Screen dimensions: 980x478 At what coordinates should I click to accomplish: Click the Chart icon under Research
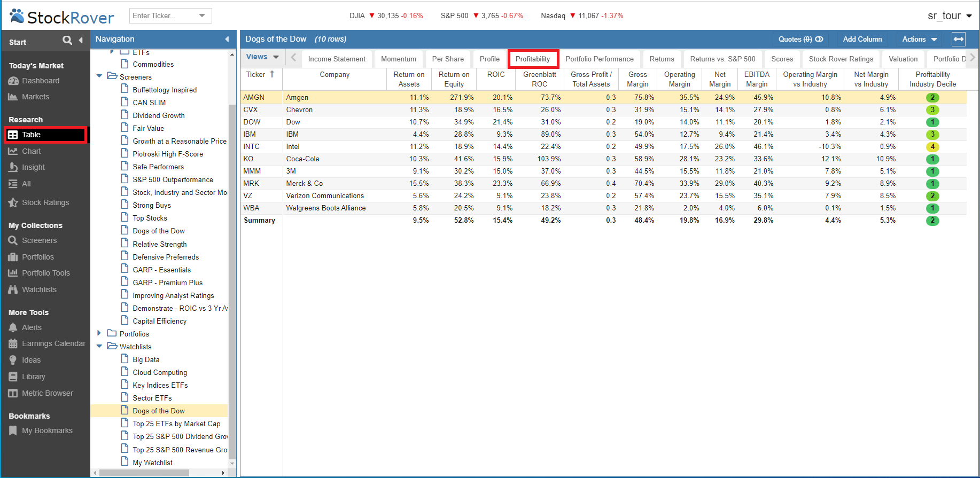13,151
